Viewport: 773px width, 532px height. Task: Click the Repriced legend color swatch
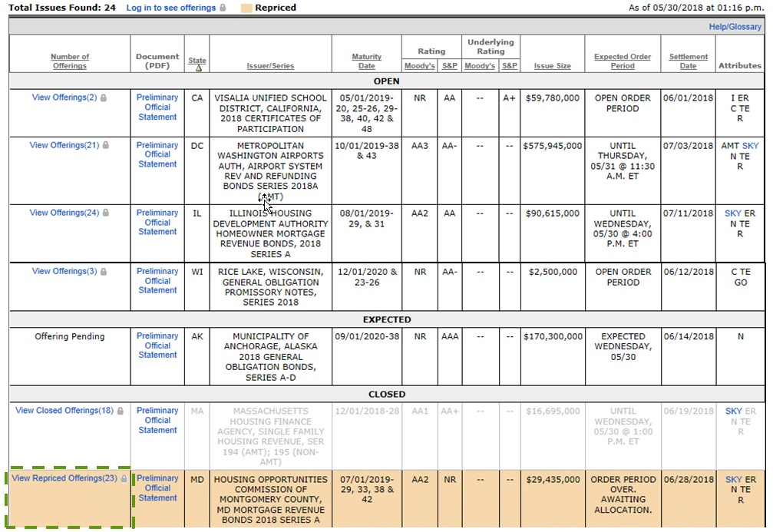[246, 8]
